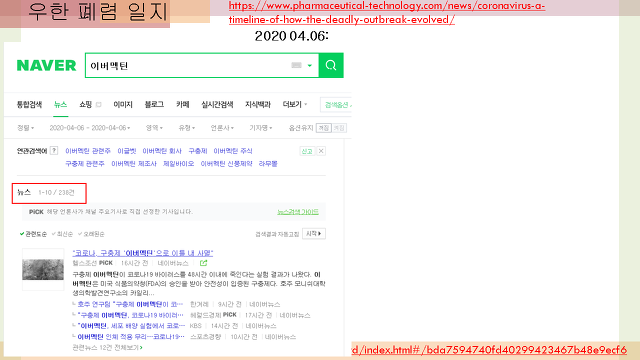Viewport: 640px width, 360px height.
Task: Open the 지식백과 tab
Action: coord(258,104)
